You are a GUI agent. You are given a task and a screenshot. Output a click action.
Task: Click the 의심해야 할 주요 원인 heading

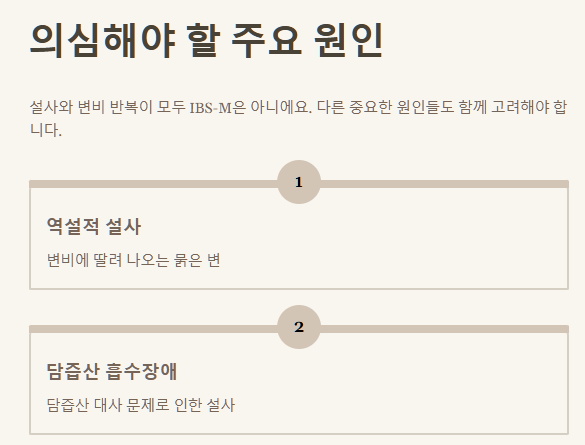[x=206, y=40]
